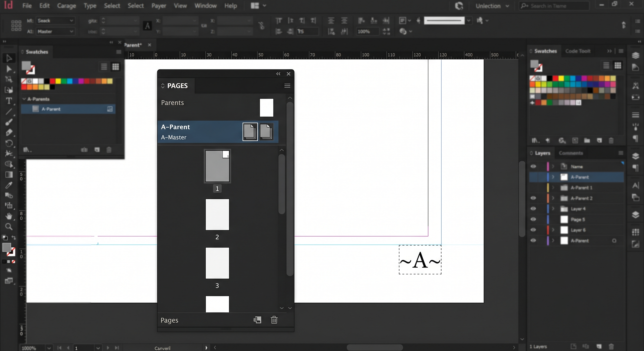Select the A-Parent row in Pages panel
Viewport: 644px width, 351px height.
click(x=218, y=132)
